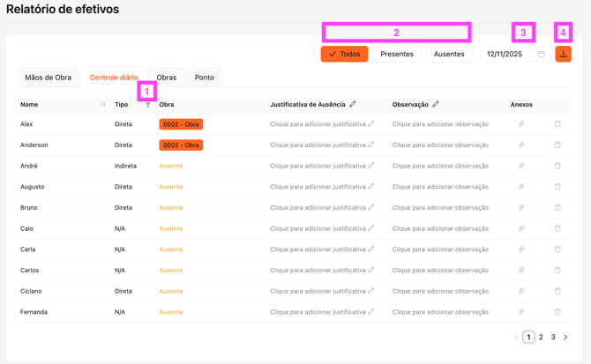Viewport: 591px width, 364px height.
Task: Delete Anderson's row with trash icon
Action: tap(557, 145)
